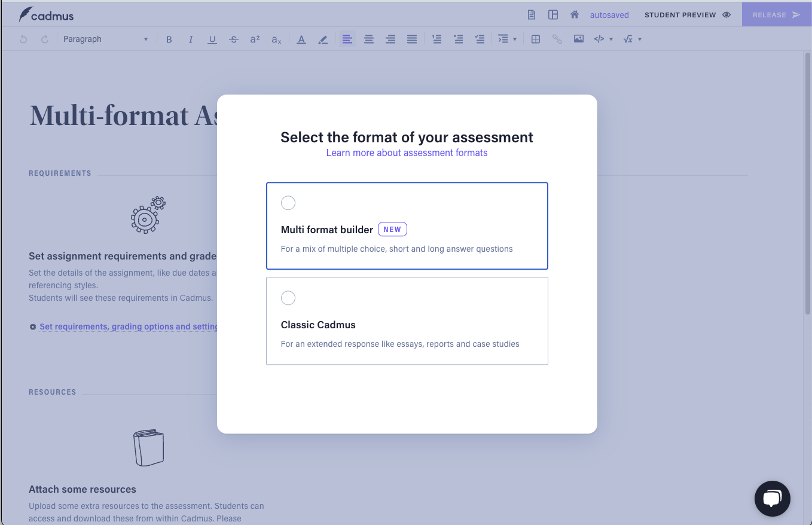812x525 pixels.
Task: Apply strikethrough formatting
Action: pos(234,39)
